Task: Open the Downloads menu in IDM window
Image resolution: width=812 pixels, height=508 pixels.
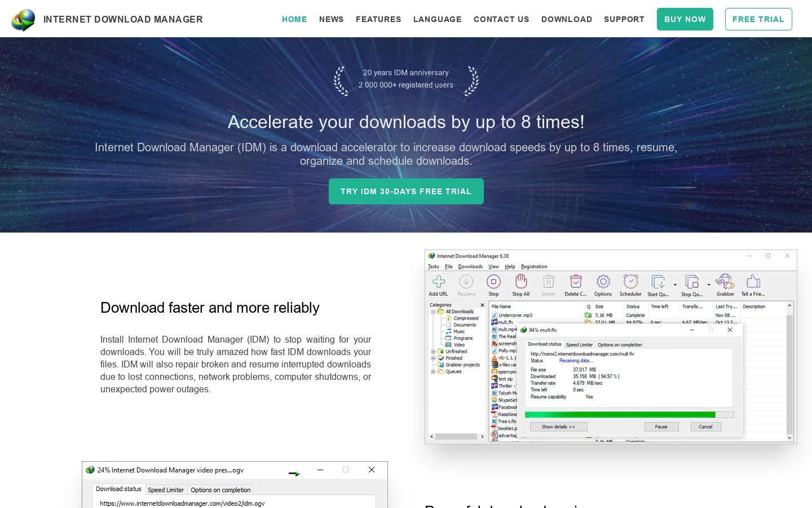Action: pos(470,266)
